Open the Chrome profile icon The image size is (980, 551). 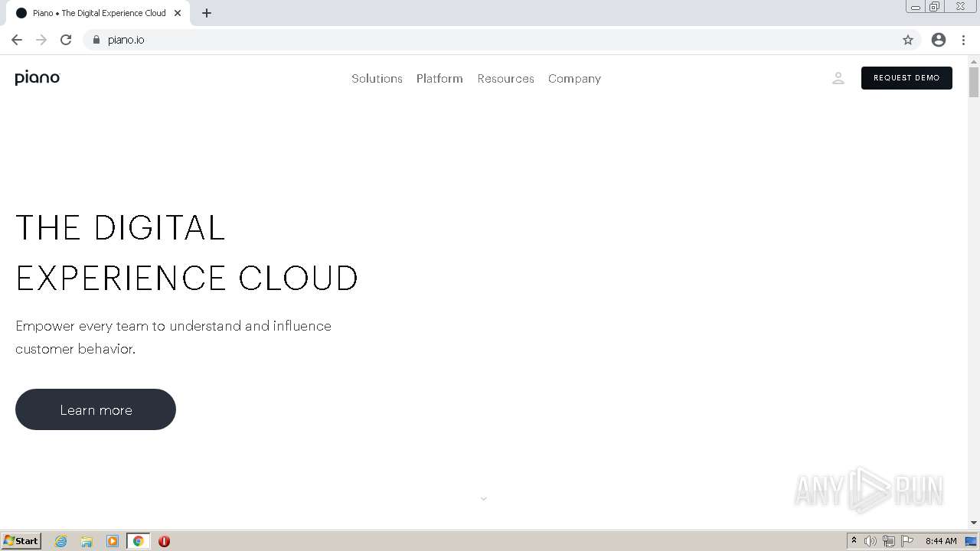[939, 40]
